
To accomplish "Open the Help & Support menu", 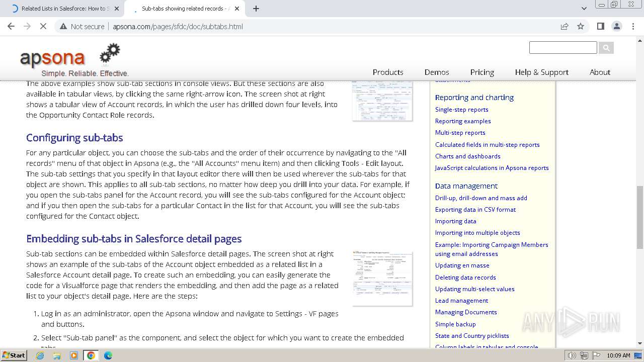I will click(541, 72).
